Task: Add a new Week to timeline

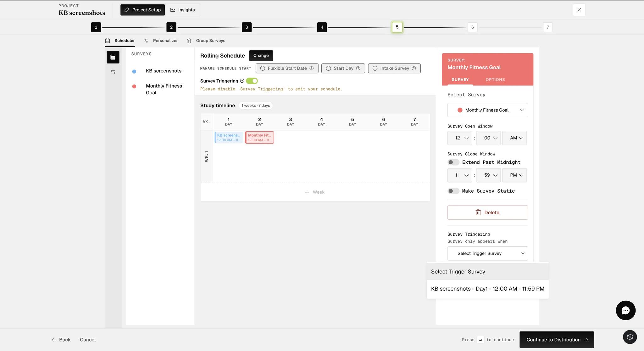Action: tap(315, 192)
